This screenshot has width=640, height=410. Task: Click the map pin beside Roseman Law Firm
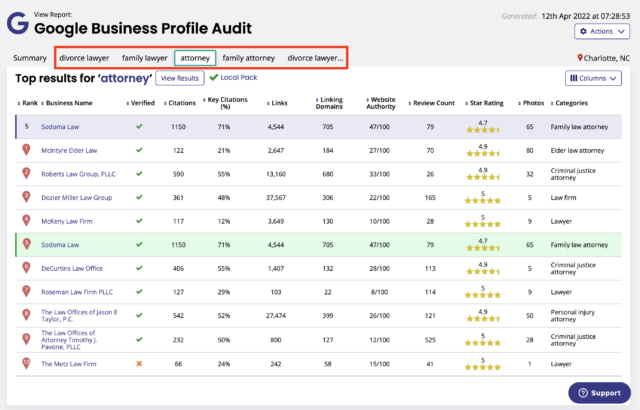(26, 292)
